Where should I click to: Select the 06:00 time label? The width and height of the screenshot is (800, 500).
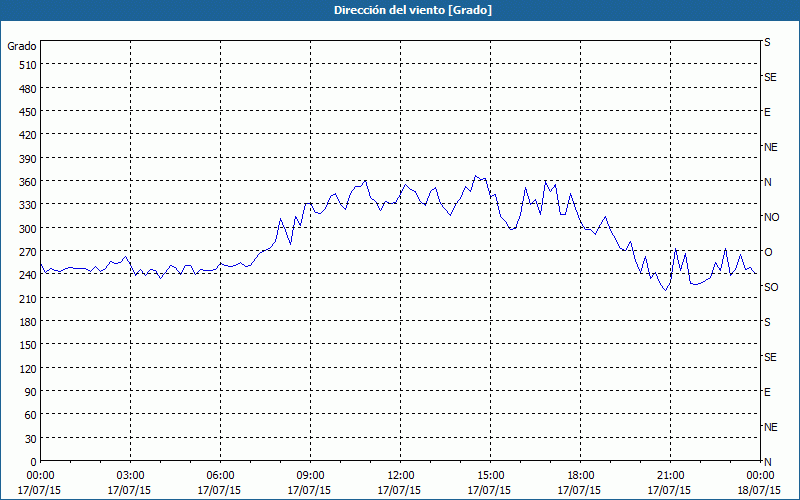[x=220, y=476]
